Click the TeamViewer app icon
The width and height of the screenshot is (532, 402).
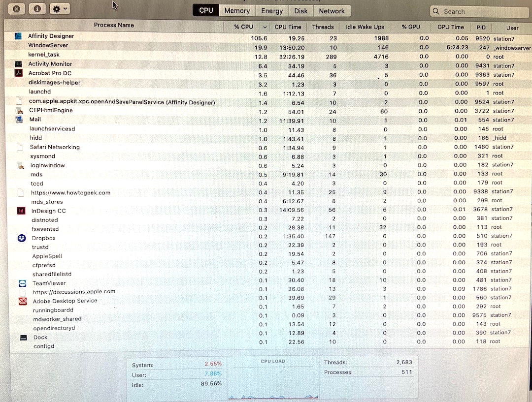[22, 283]
